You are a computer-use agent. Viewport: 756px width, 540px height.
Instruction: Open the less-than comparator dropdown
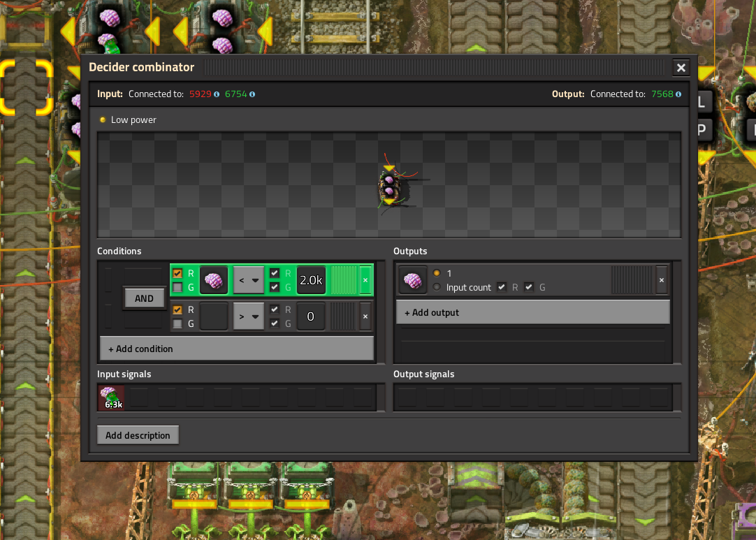pyautogui.click(x=249, y=280)
